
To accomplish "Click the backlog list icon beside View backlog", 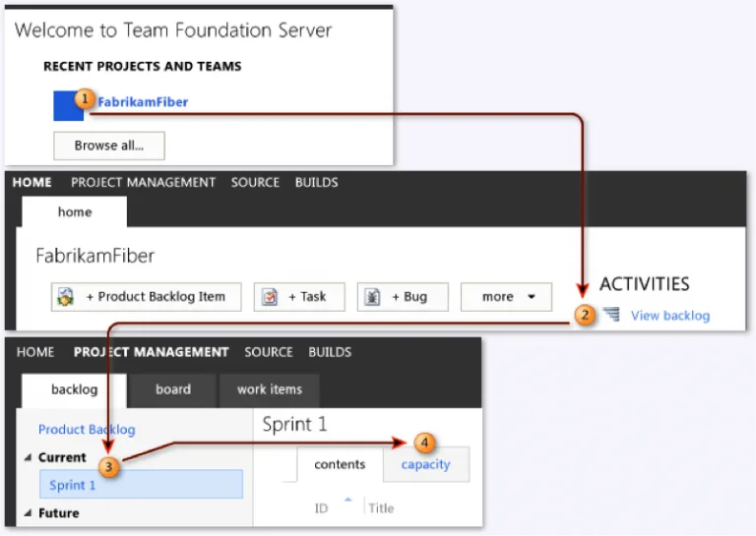I will tap(611, 315).
